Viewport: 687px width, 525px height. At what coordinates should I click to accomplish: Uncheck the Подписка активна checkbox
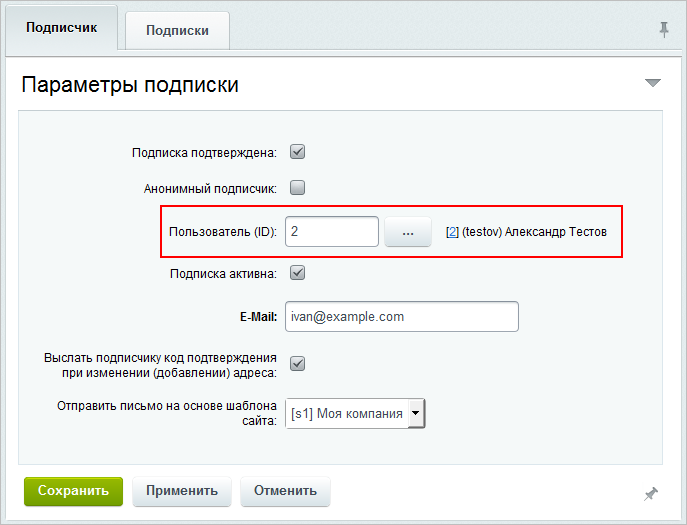297,272
